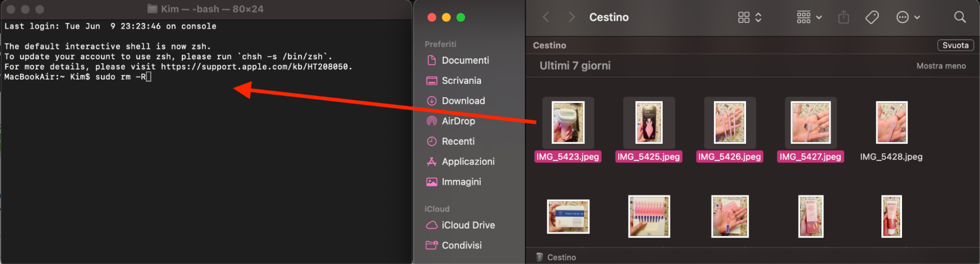Click the iCloud Drive cloud icon

(431, 225)
